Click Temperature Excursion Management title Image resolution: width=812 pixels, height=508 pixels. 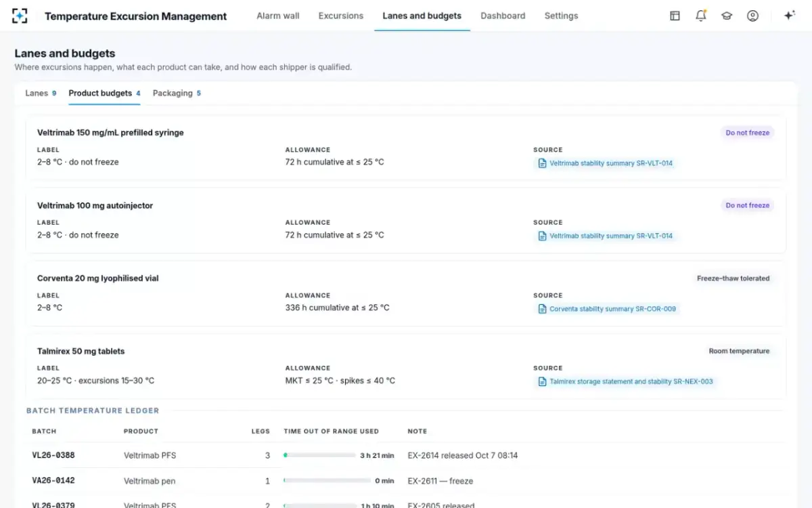point(136,16)
